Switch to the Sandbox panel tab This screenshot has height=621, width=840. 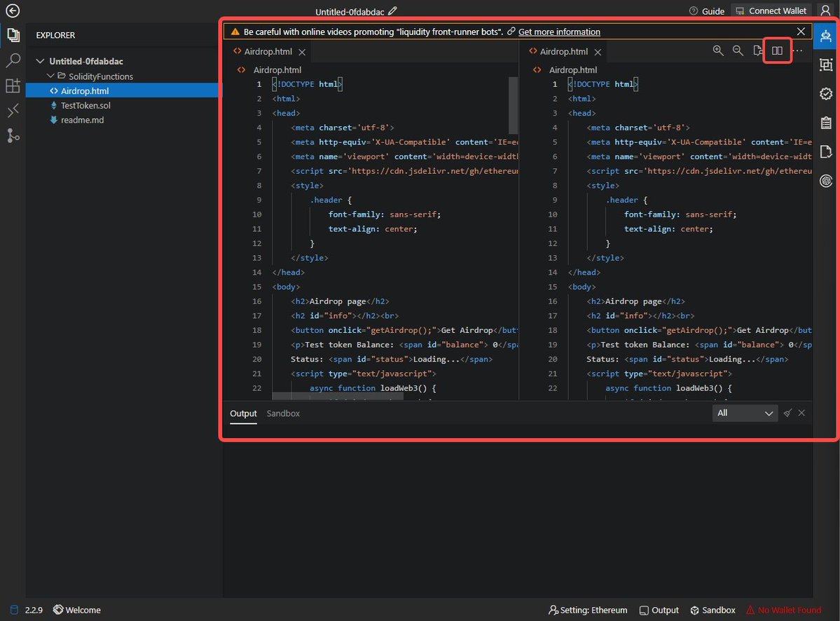coord(283,413)
